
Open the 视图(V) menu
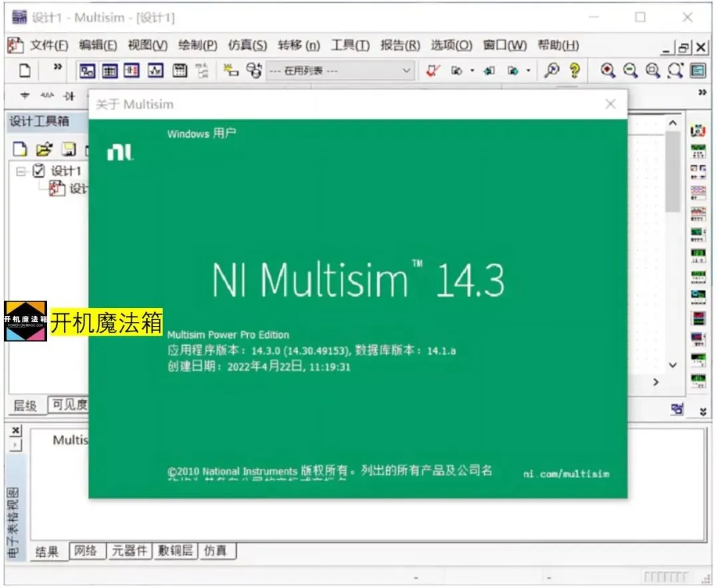coord(148,45)
